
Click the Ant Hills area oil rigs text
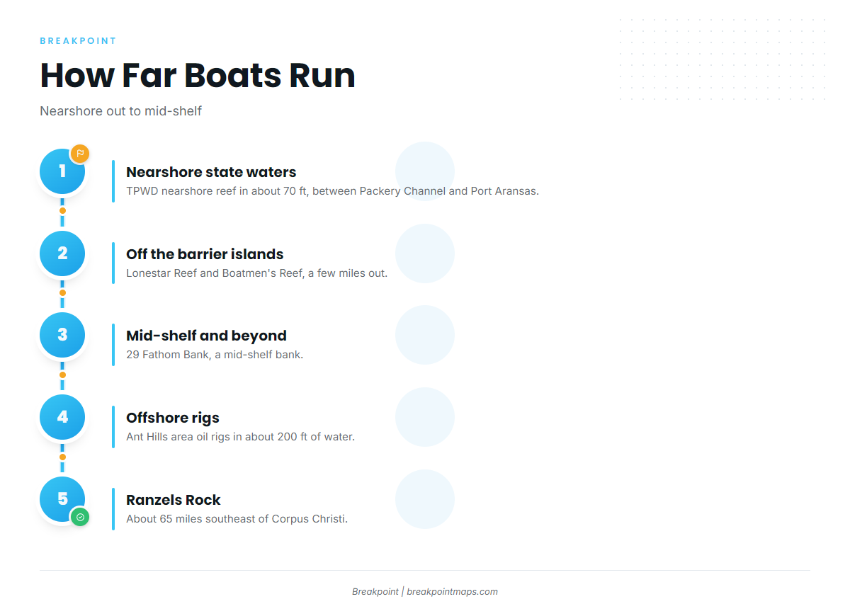click(x=240, y=437)
